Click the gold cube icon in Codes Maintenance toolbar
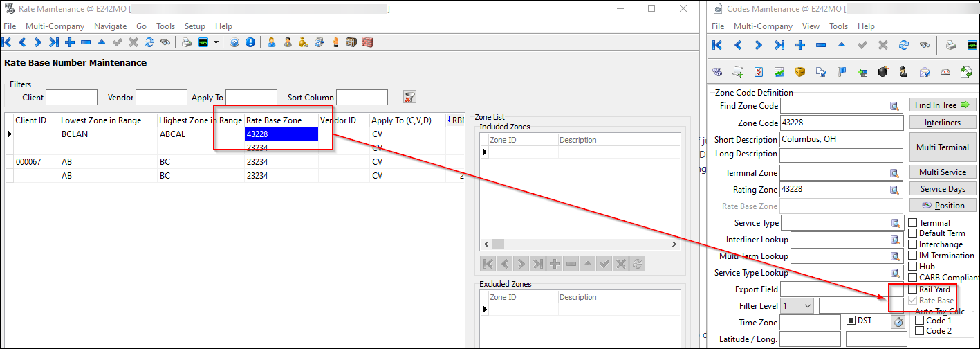The width and height of the screenshot is (980, 349). pos(800,72)
